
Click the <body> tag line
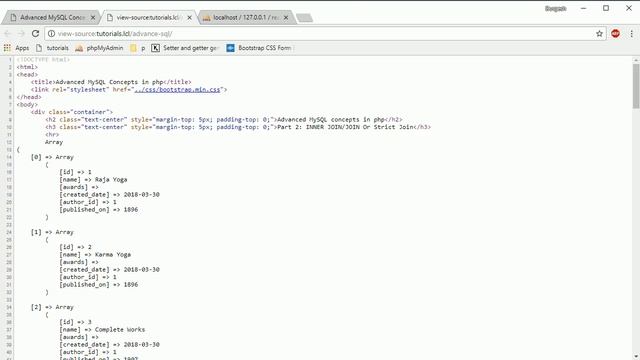click(27, 104)
